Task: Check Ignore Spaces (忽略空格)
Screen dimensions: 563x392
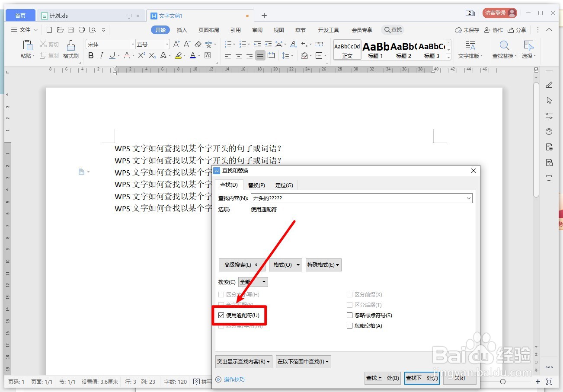Action: click(349, 326)
